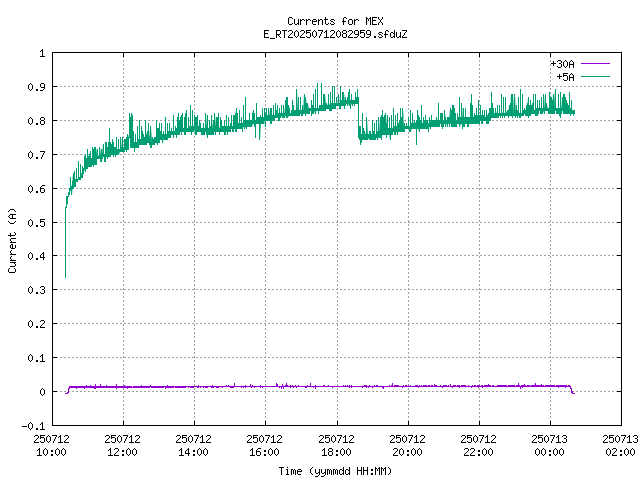Click the 'Time (yymmdd HH:MM)' x-axis label

335,471
